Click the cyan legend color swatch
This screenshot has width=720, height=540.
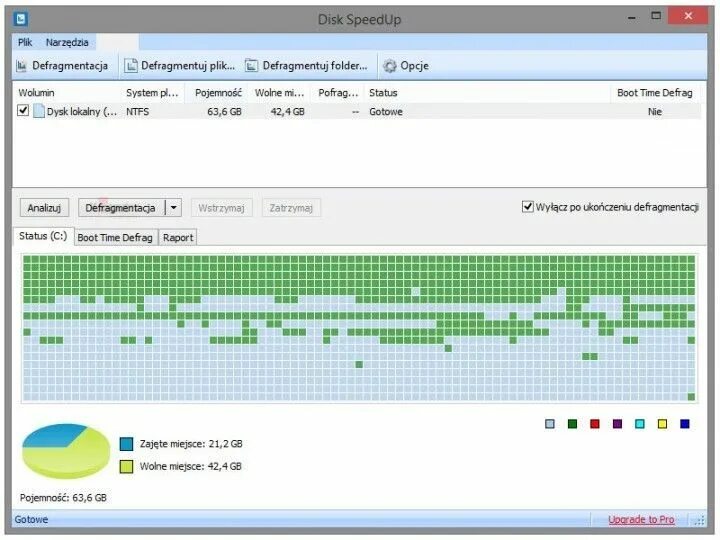click(640, 424)
